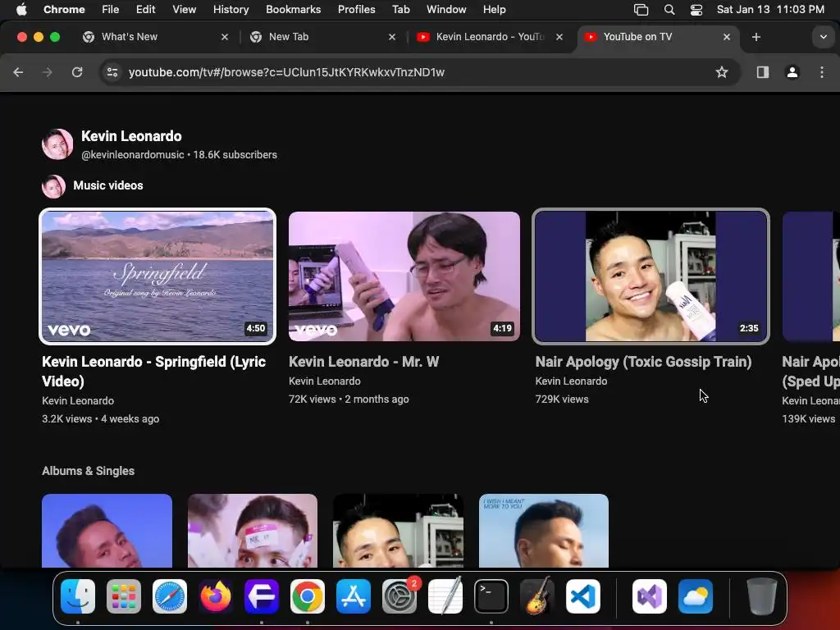
Task: Open the Trash in the Dock
Action: [x=762, y=596]
